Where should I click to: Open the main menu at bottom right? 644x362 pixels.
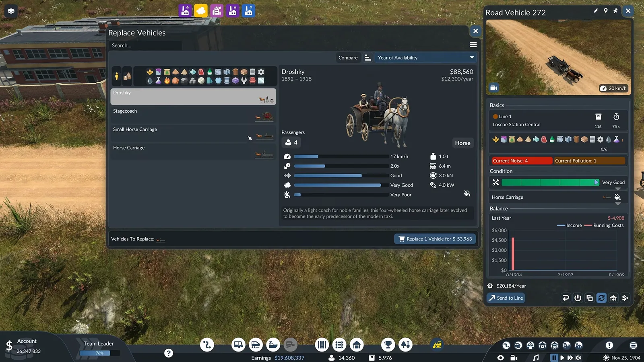(x=633, y=345)
